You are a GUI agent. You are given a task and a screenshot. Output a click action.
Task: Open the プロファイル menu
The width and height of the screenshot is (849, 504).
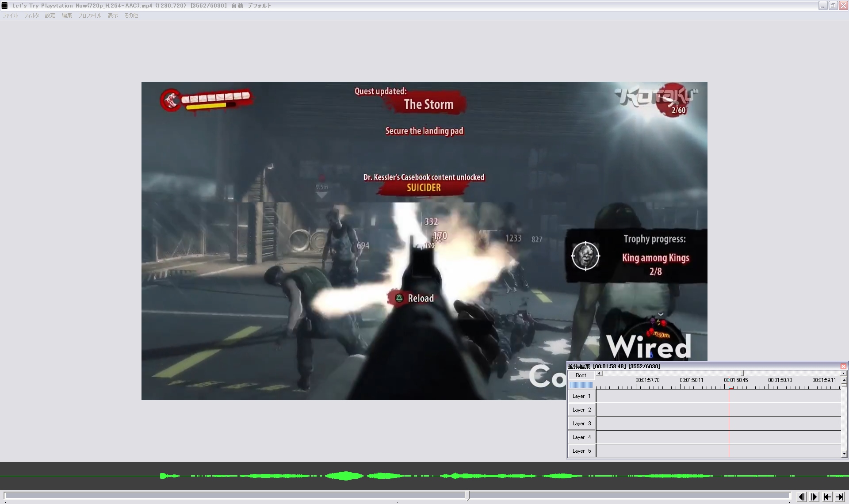click(x=90, y=15)
